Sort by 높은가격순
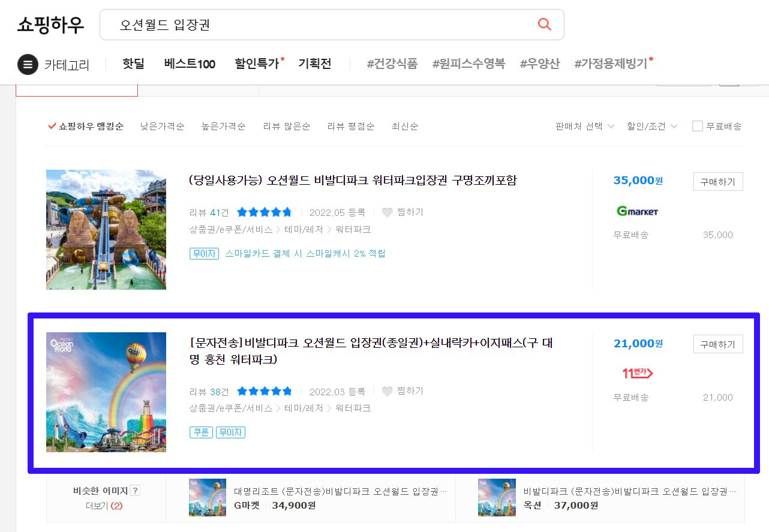 point(223,126)
